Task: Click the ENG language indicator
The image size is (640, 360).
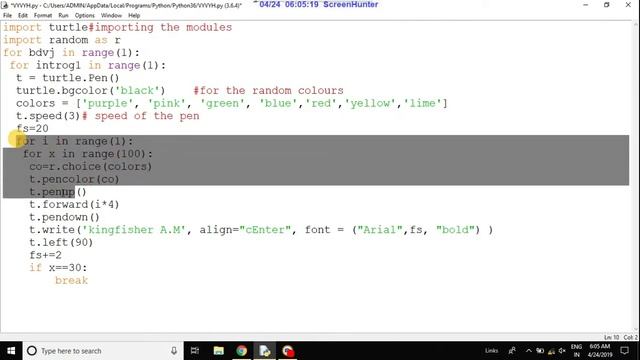Action: [576, 351]
